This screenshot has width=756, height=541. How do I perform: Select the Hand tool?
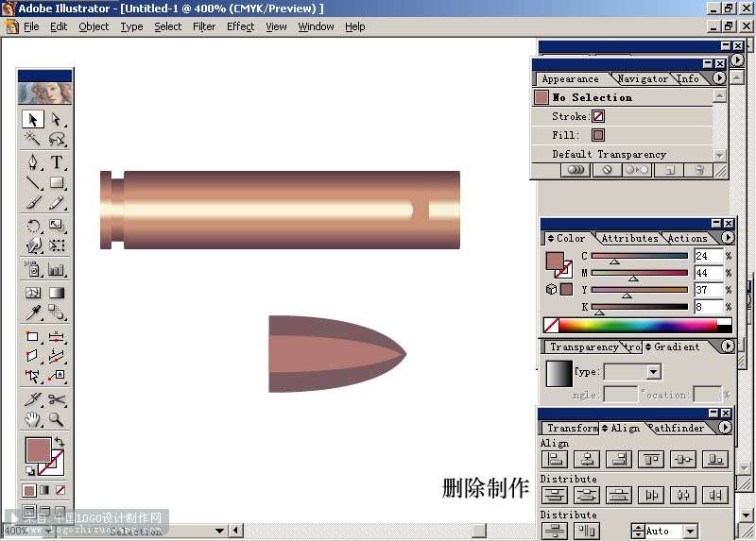coord(33,419)
